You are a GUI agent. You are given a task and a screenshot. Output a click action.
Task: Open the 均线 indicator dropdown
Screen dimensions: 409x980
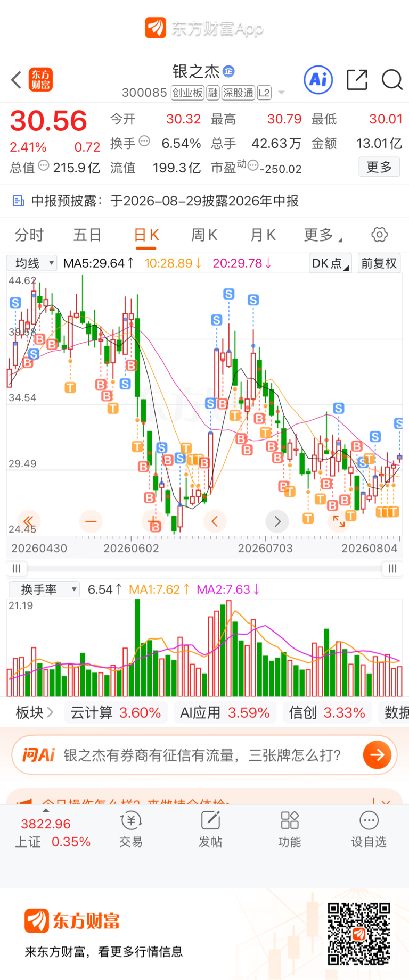click(31, 263)
